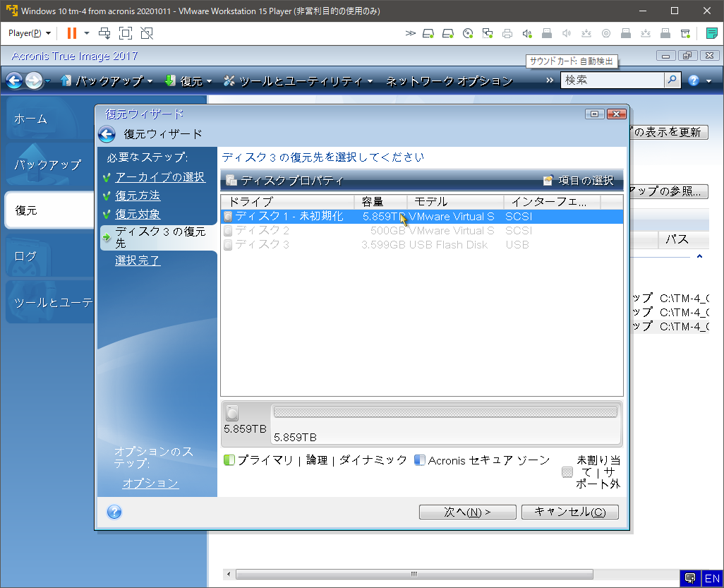Expand the VMware device toolbar chevron

tap(410, 33)
